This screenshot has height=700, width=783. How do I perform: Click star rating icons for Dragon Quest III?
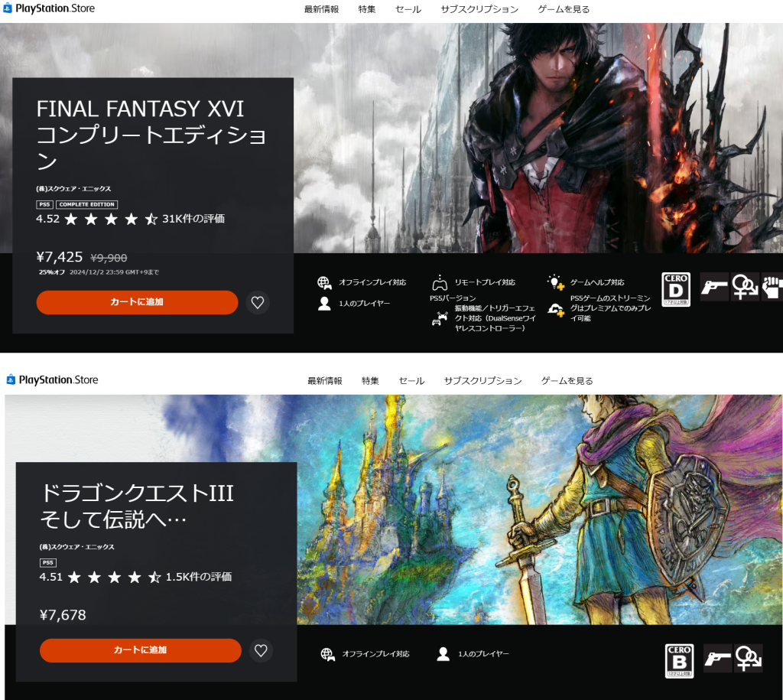[x=115, y=577]
